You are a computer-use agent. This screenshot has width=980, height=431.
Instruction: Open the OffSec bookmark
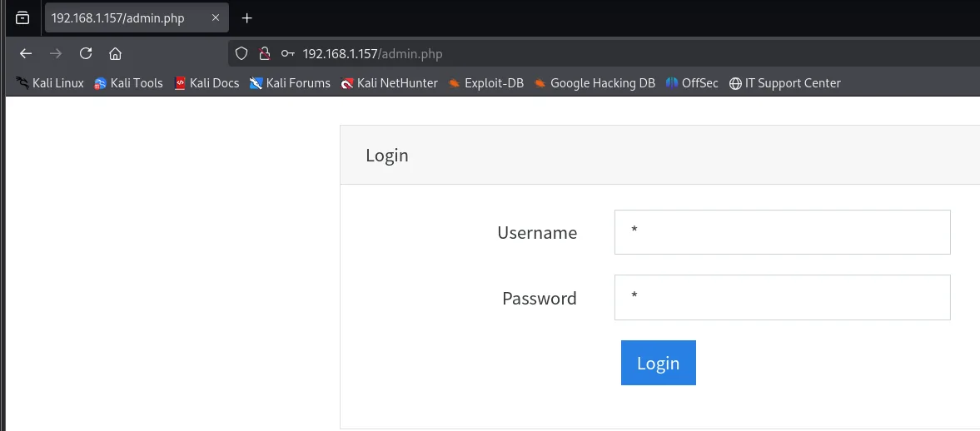(692, 83)
